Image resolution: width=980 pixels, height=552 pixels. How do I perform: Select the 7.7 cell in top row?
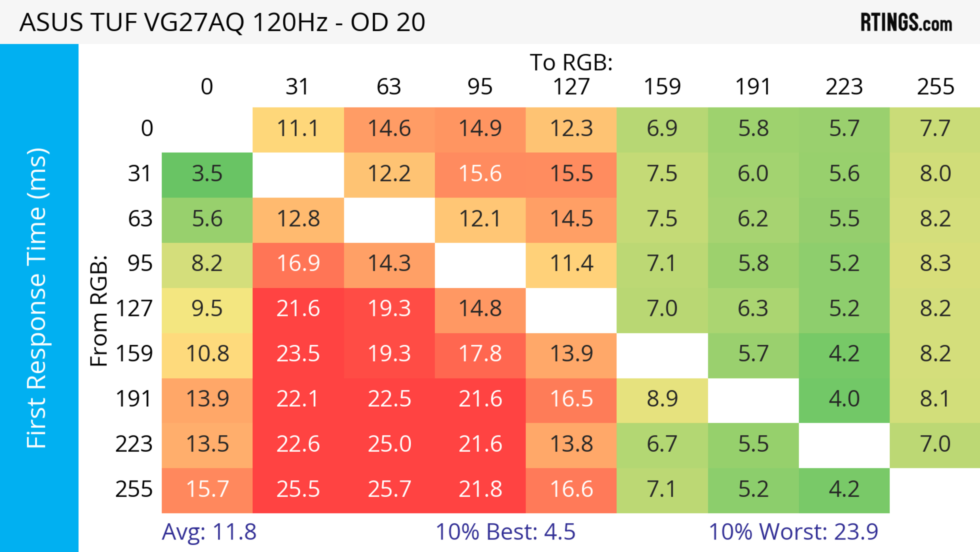tap(935, 129)
